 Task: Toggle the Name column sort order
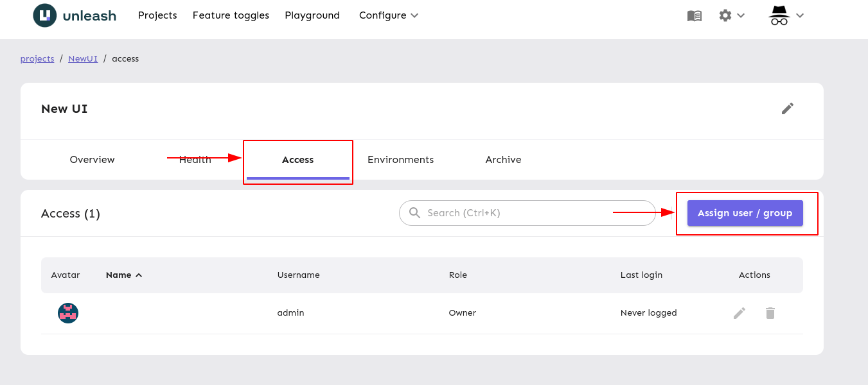pyautogui.click(x=123, y=275)
